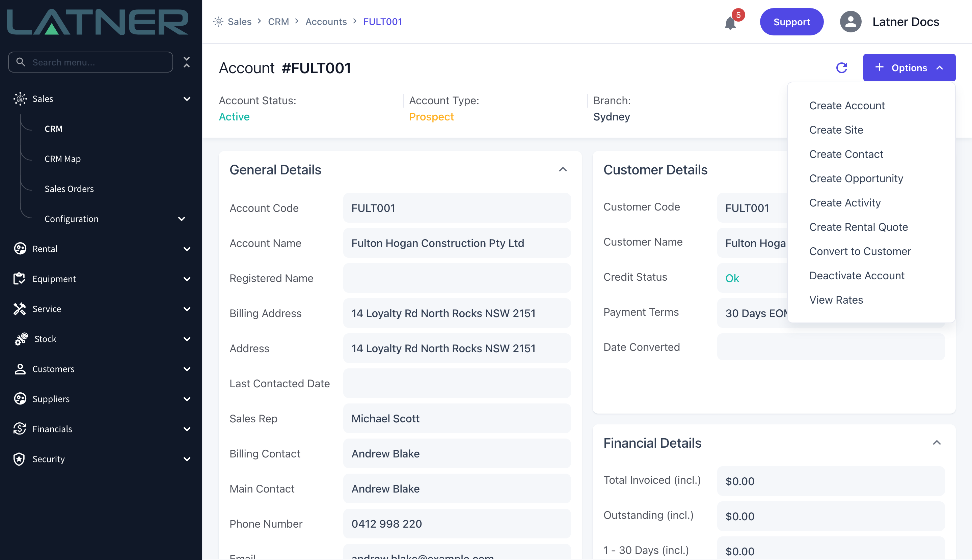Refresh the account page

click(841, 68)
